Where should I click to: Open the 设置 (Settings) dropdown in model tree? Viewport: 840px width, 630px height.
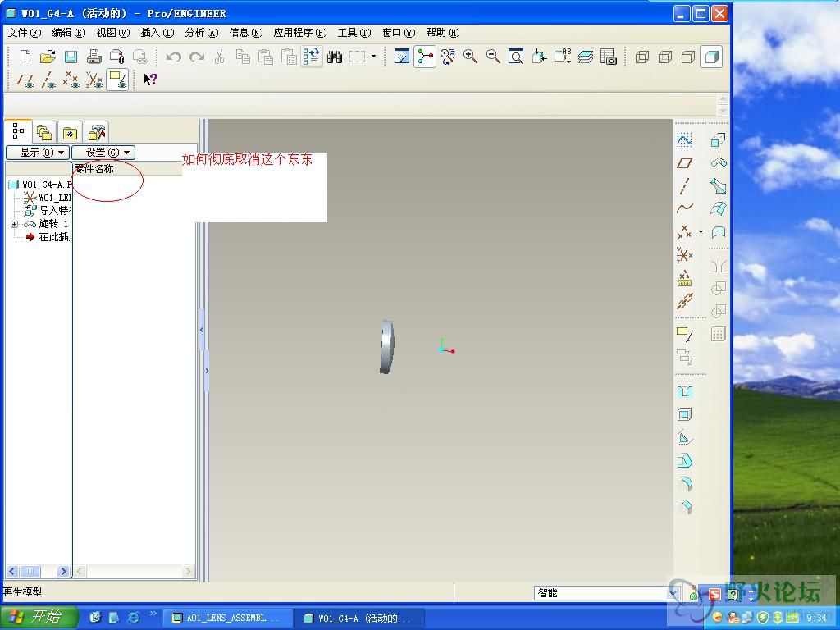(103, 152)
